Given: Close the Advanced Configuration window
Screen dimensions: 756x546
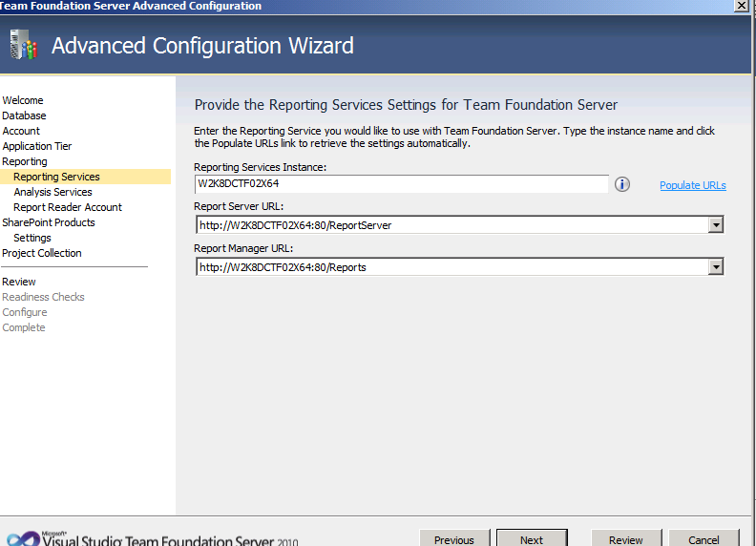Looking at the screenshot, I should (741, 6).
